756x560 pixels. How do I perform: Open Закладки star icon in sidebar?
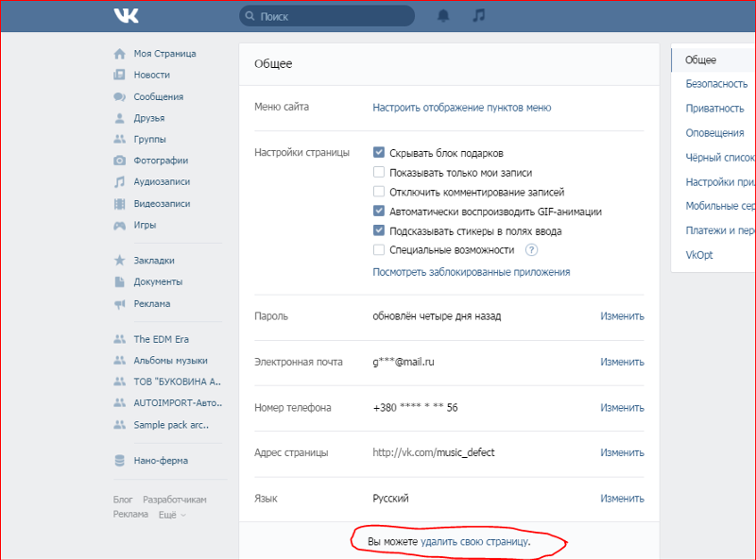[119, 261]
